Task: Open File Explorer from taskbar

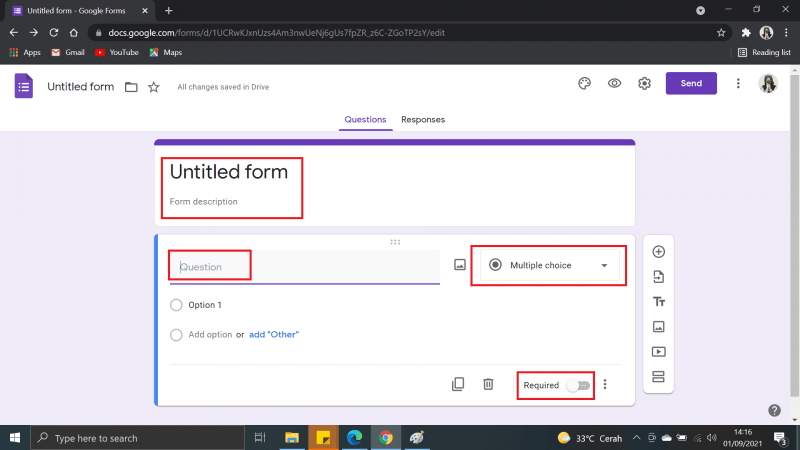Action: 292,438
